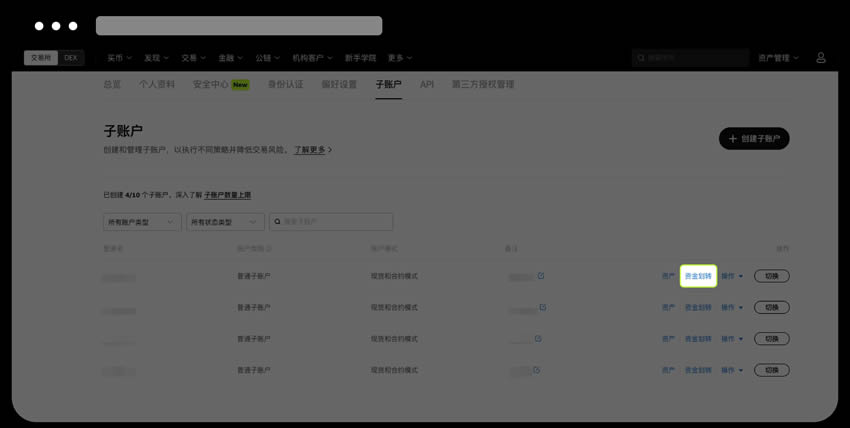Screen dimensions: 850x428
Task: Expand the 买币 menu
Action: coord(119,58)
